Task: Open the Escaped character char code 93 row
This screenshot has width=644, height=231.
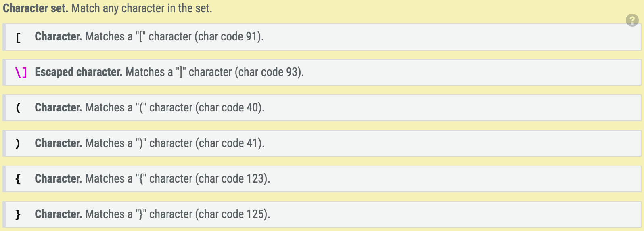Action: click(x=322, y=73)
